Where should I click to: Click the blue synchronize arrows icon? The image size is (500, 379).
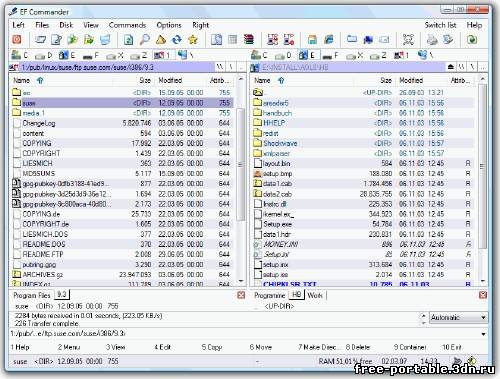click(x=177, y=40)
